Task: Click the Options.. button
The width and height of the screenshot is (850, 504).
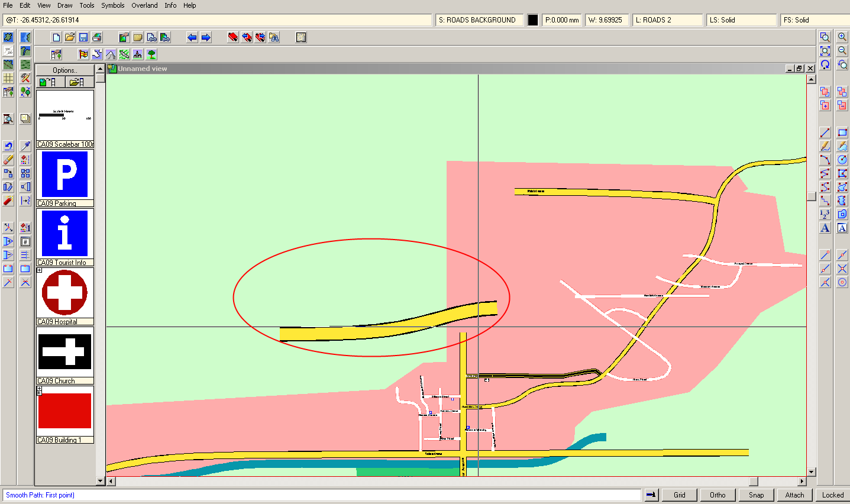Action: click(x=65, y=70)
